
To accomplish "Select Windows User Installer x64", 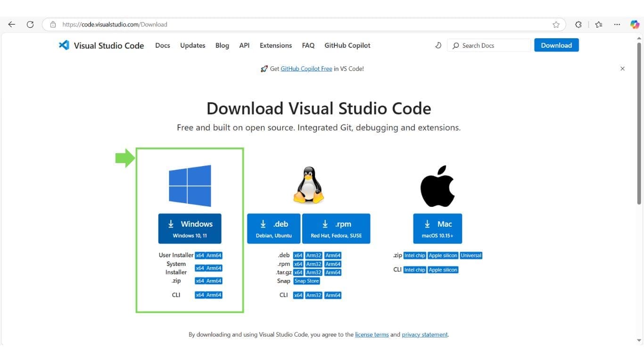I will pos(200,255).
